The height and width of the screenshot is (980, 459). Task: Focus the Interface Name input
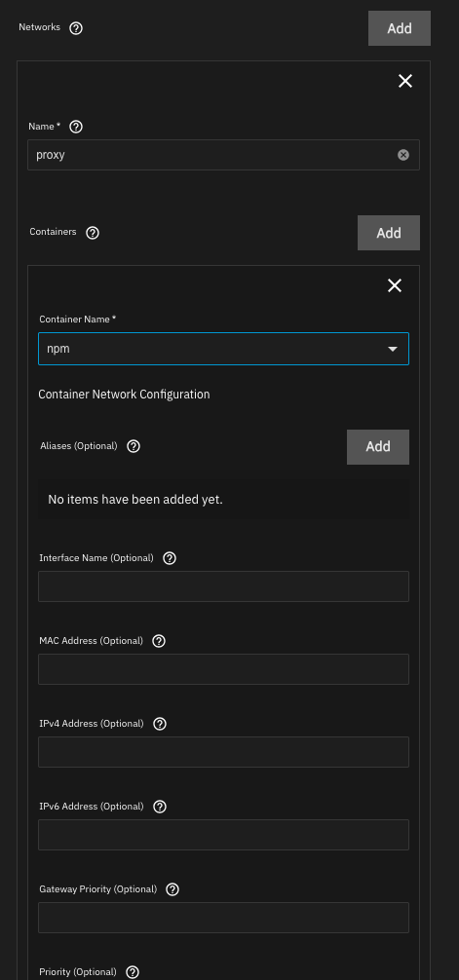click(223, 586)
